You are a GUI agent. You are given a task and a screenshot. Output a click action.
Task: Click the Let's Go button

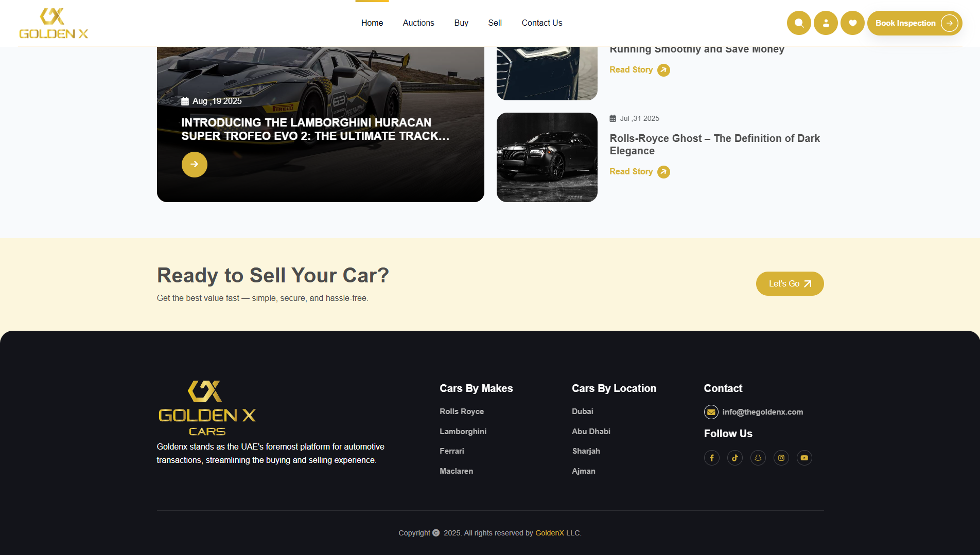tap(790, 284)
